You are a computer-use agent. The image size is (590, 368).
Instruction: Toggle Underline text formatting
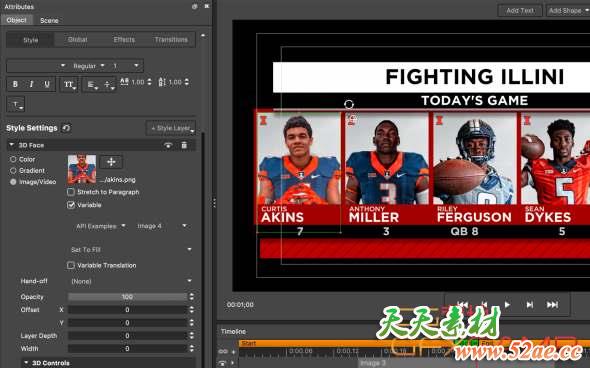pos(47,84)
